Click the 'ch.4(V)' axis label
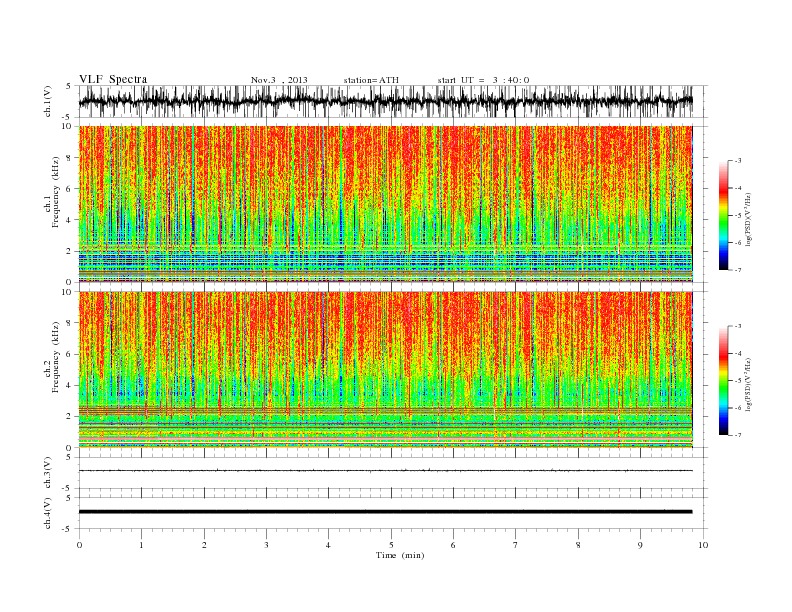The height and width of the screenshot is (612, 792). (x=48, y=513)
